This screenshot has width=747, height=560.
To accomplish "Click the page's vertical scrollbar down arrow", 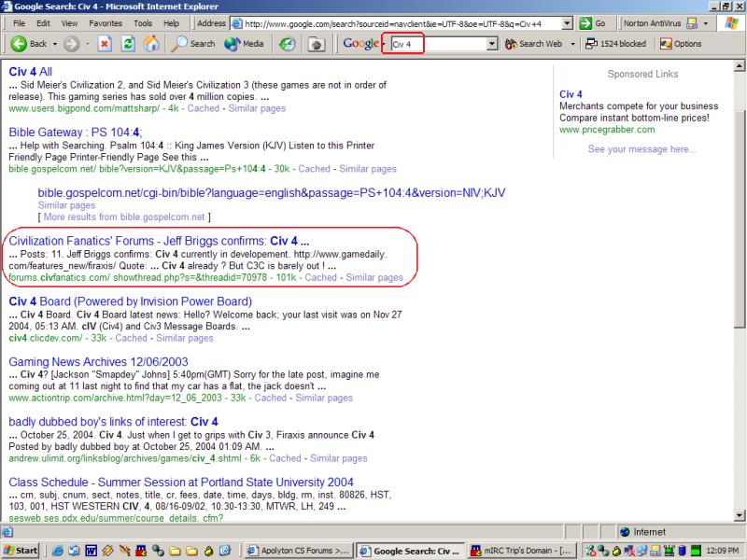I will pos(740,515).
